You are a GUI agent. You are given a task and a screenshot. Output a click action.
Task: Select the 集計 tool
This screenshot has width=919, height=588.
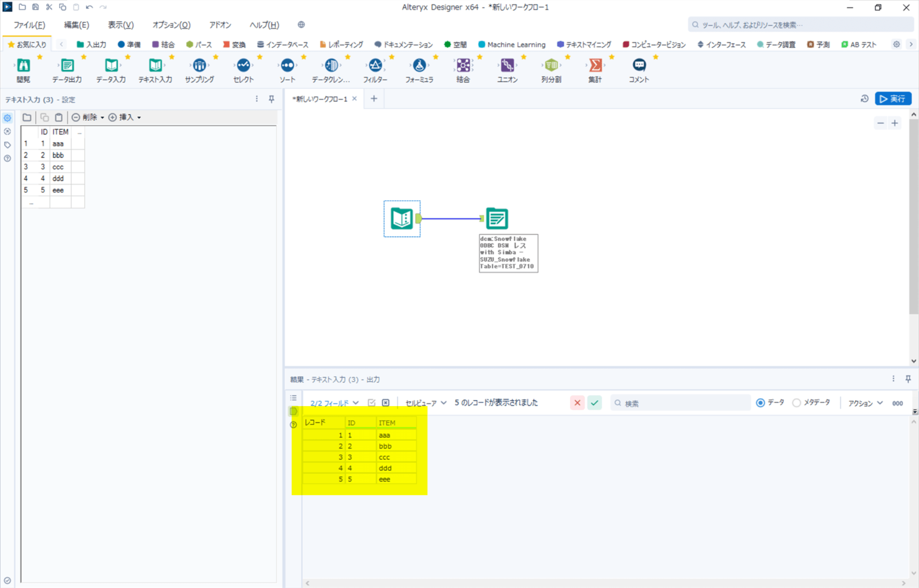point(595,65)
